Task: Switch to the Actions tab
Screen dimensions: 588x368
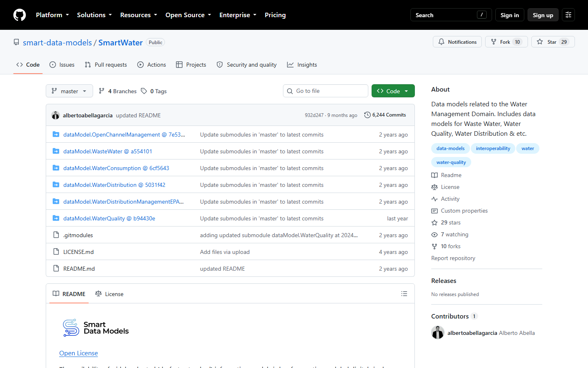Action: tap(151, 65)
